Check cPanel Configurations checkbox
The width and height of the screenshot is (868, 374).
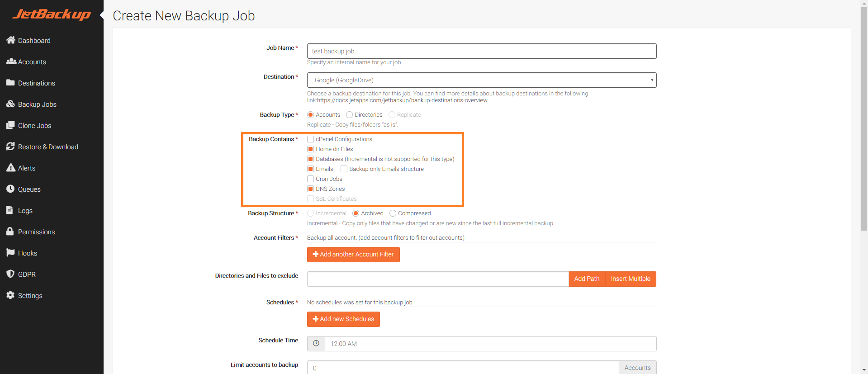tap(310, 139)
